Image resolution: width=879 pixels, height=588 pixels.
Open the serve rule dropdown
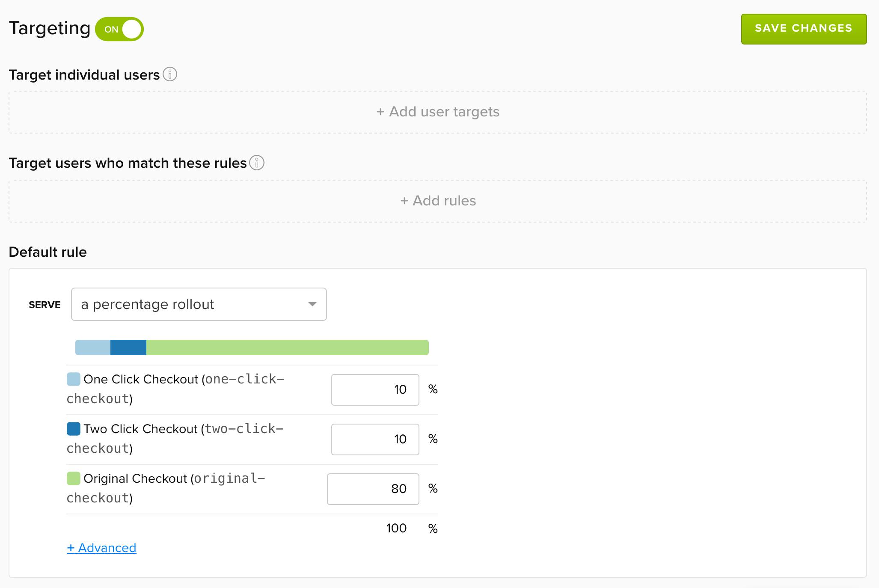point(198,304)
